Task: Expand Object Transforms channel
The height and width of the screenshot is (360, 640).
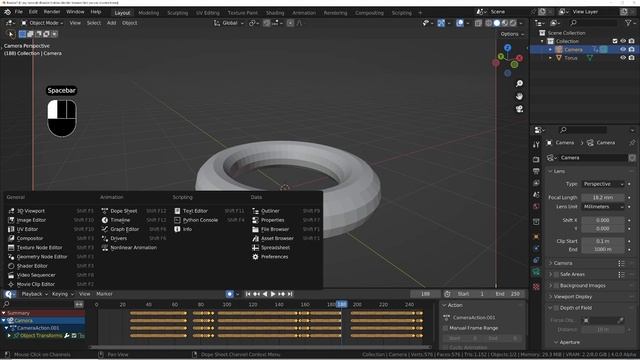Action: (x=9, y=336)
